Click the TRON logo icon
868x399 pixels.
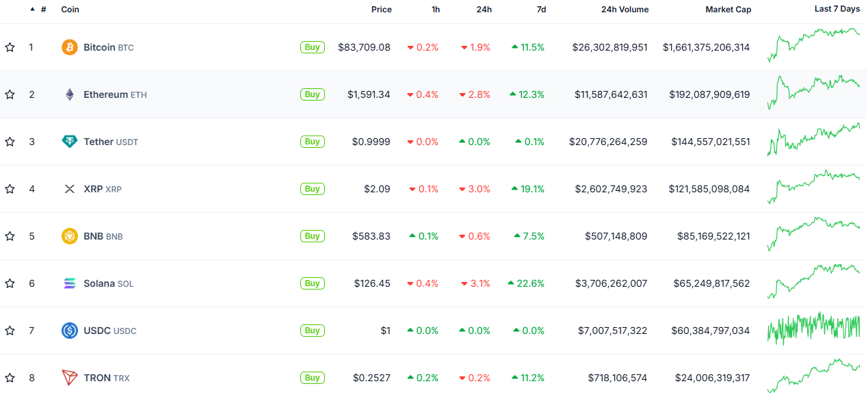click(x=68, y=378)
